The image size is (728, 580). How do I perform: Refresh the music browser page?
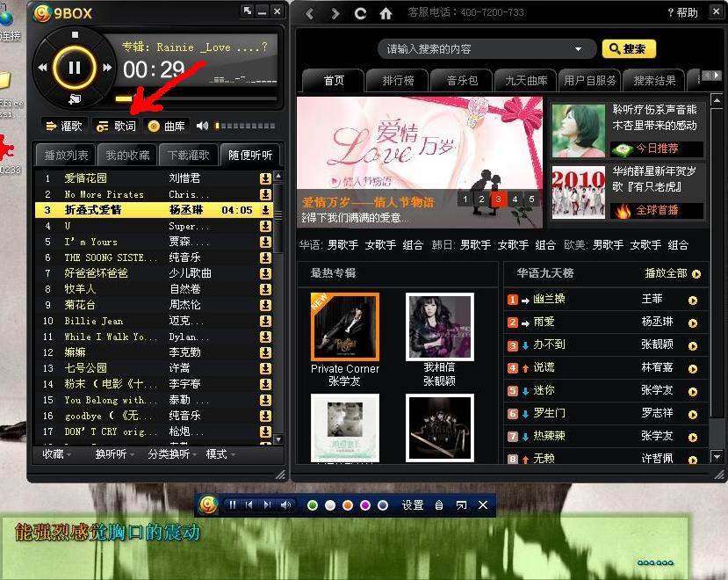point(360,13)
